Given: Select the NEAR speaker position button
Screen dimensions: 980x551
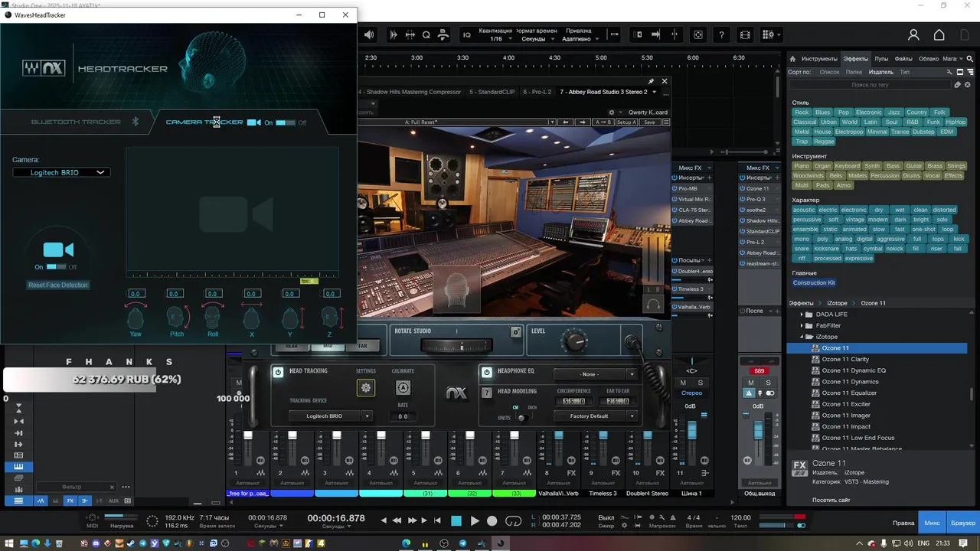Looking at the screenshot, I should 292,346.
